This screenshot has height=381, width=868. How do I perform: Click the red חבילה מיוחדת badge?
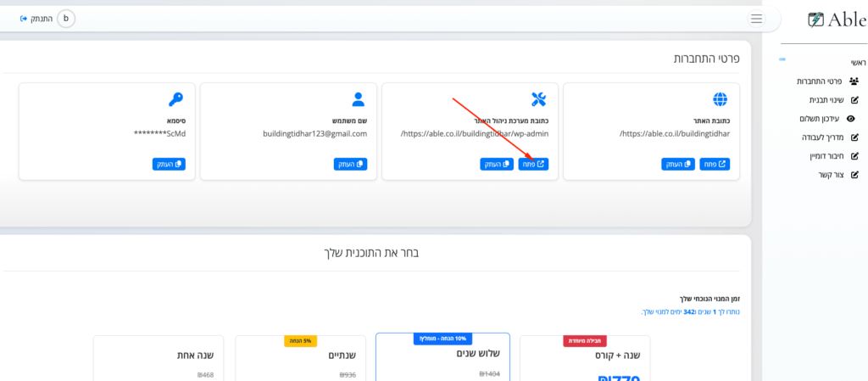point(587,341)
